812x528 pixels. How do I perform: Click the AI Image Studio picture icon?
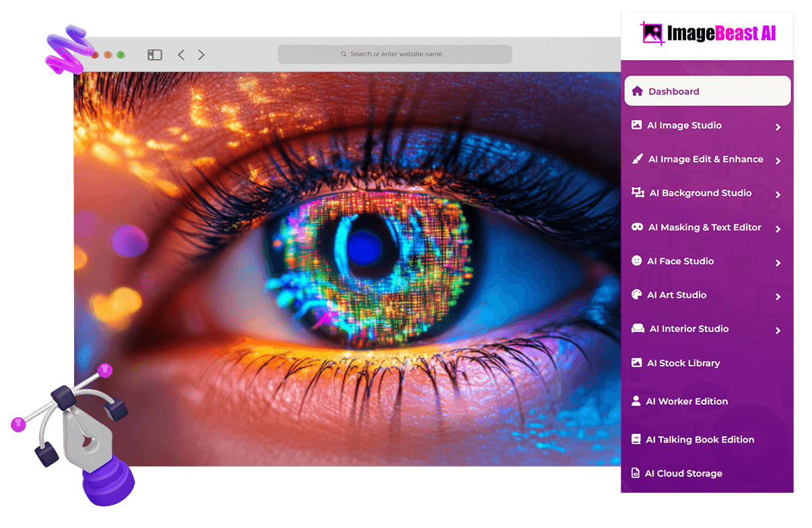tap(636, 125)
